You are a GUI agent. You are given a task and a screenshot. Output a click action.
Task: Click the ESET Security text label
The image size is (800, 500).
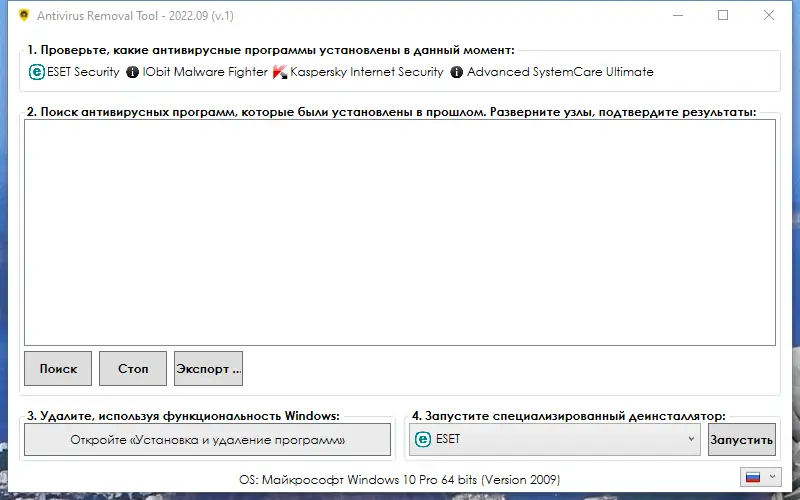click(x=83, y=72)
